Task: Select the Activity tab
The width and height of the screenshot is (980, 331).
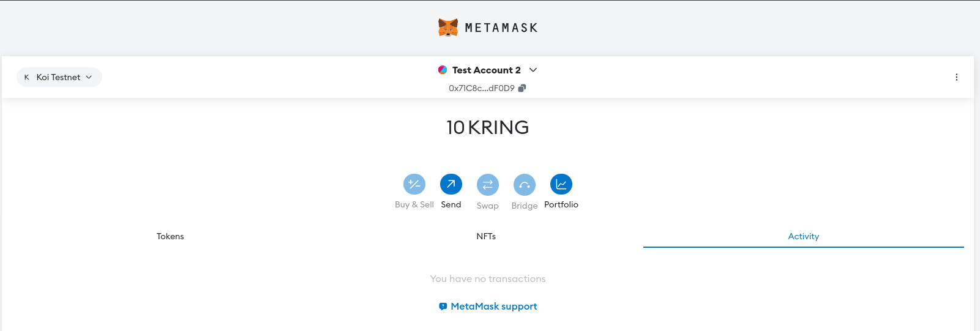Action: (803, 236)
